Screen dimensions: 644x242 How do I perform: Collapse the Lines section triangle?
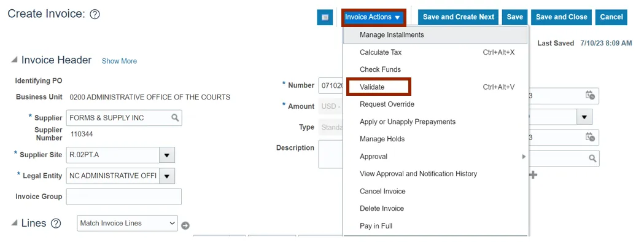14,223
